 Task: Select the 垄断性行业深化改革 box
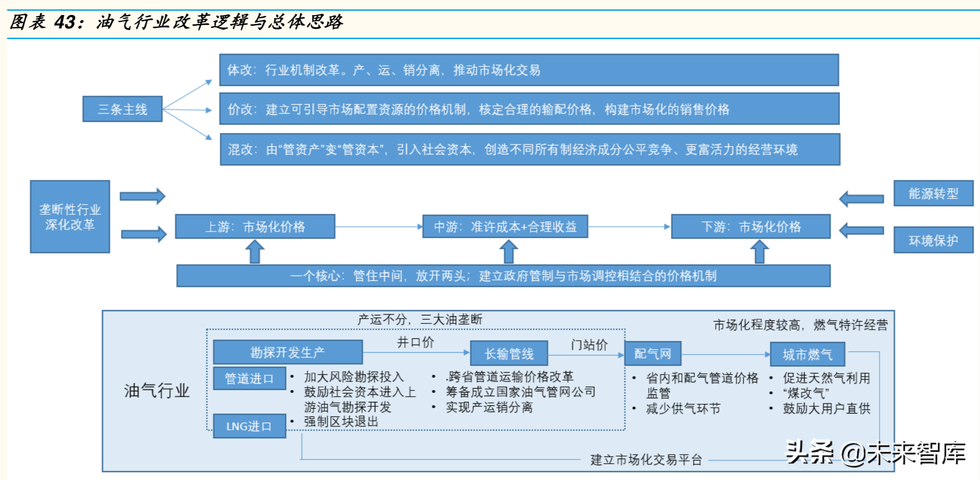[x=70, y=216]
